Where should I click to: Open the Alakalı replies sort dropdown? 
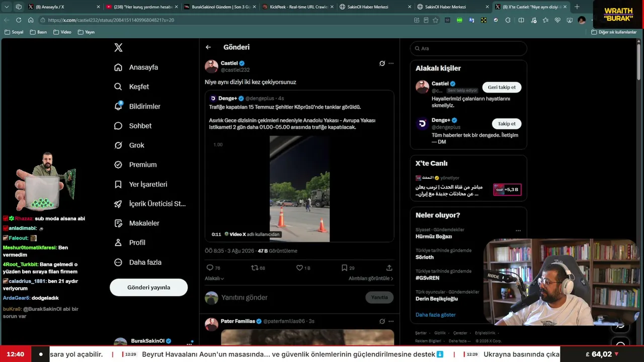pos(214,279)
